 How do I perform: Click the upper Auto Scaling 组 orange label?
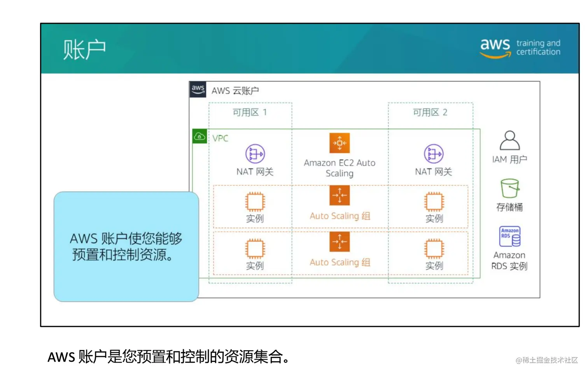pos(340,216)
